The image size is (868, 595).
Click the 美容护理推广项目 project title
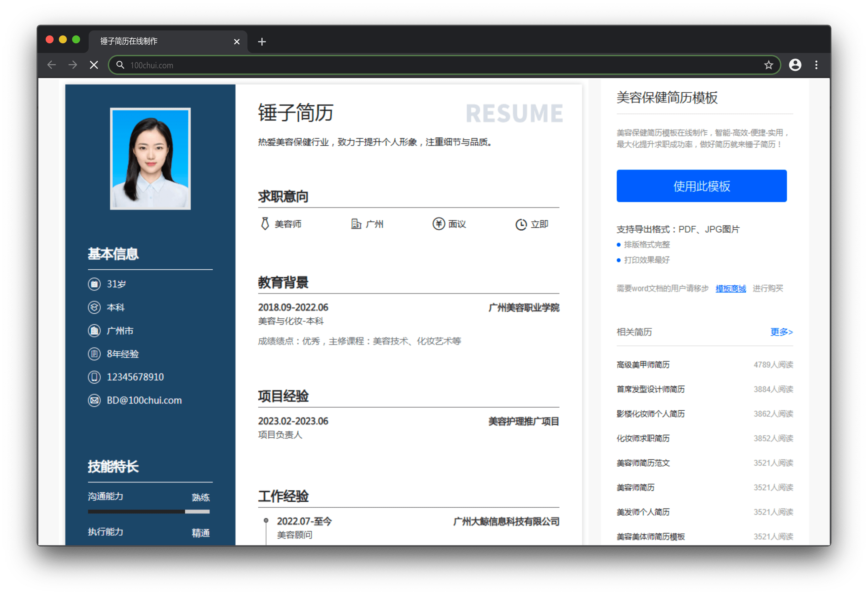[524, 422]
